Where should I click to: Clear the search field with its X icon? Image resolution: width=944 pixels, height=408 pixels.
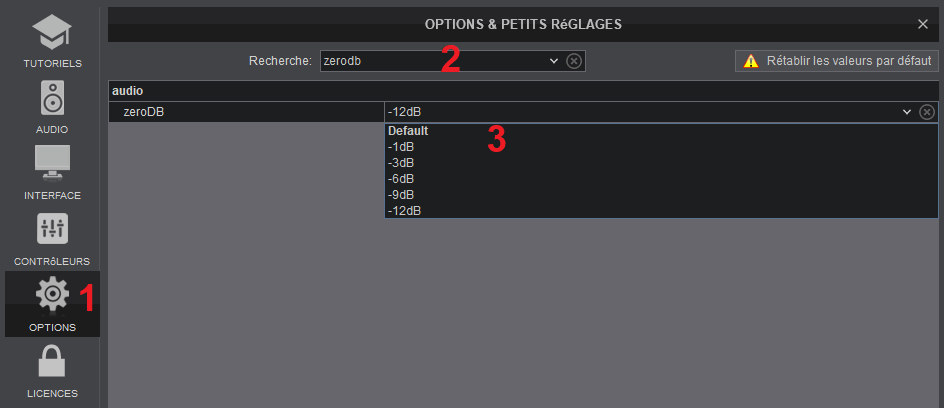tap(574, 61)
